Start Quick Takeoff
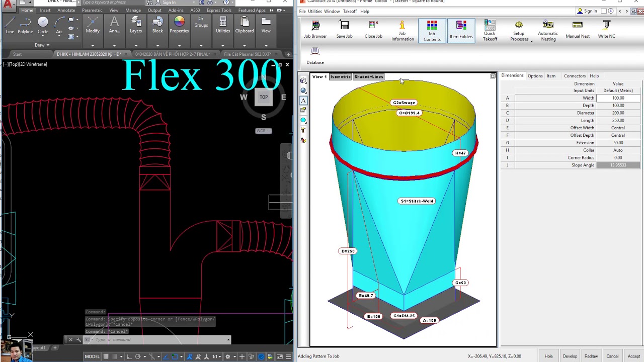The width and height of the screenshot is (644, 362). coord(490,31)
